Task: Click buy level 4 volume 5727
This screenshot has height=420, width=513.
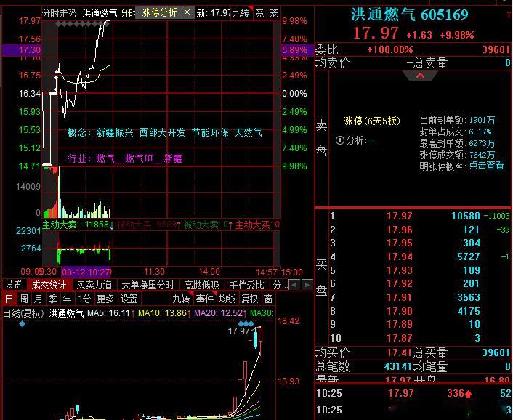Action: pyautogui.click(x=469, y=257)
